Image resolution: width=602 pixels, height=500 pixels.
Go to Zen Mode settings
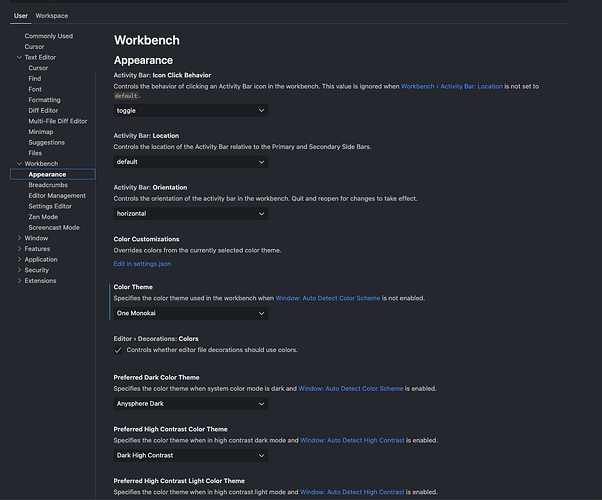click(x=43, y=217)
